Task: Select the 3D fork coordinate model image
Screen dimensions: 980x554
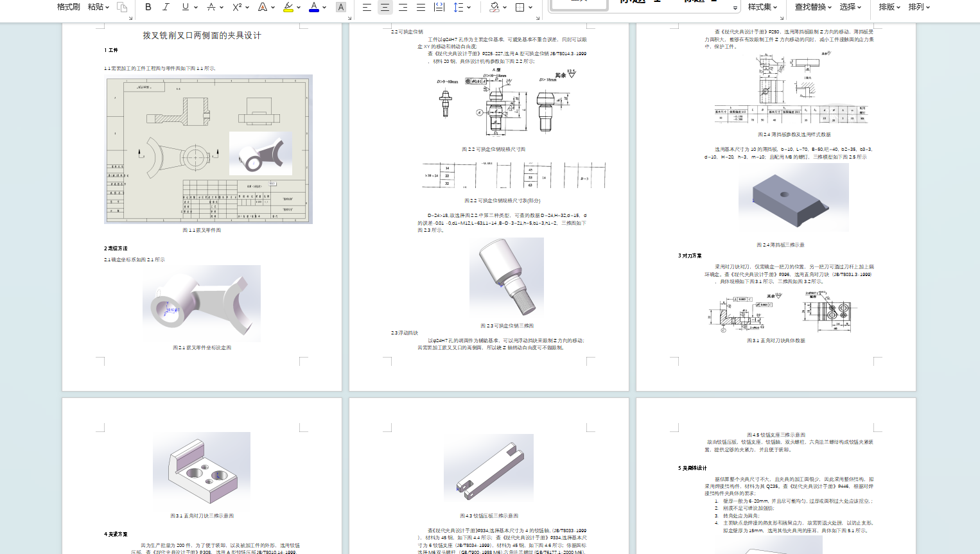Action: (x=202, y=303)
